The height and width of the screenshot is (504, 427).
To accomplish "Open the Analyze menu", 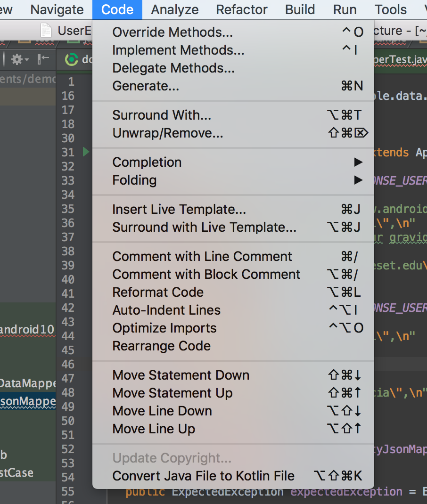I will [x=175, y=9].
